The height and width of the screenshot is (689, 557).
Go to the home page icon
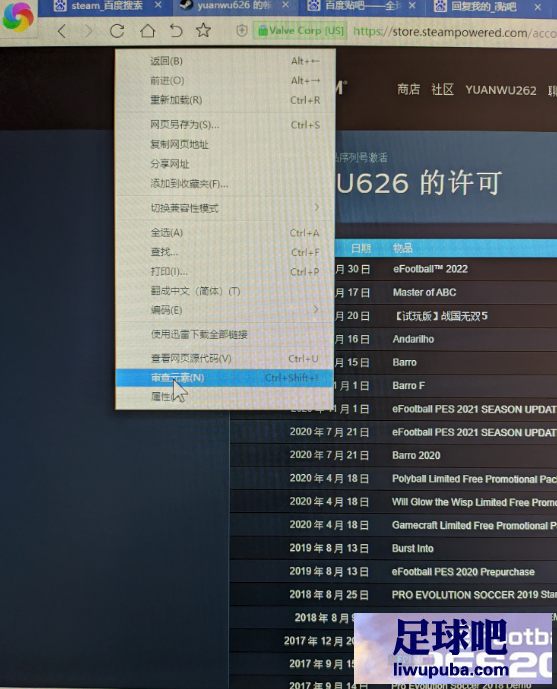148,30
